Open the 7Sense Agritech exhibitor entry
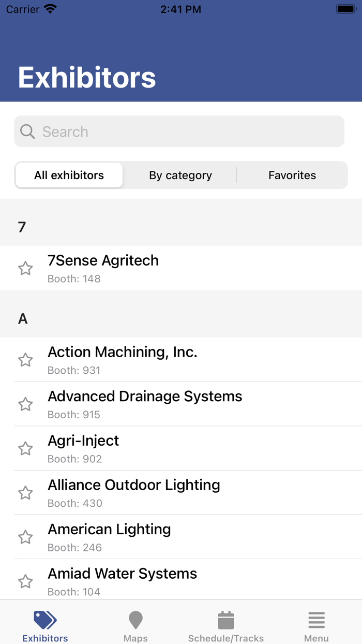The height and width of the screenshot is (644, 362). (155, 268)
